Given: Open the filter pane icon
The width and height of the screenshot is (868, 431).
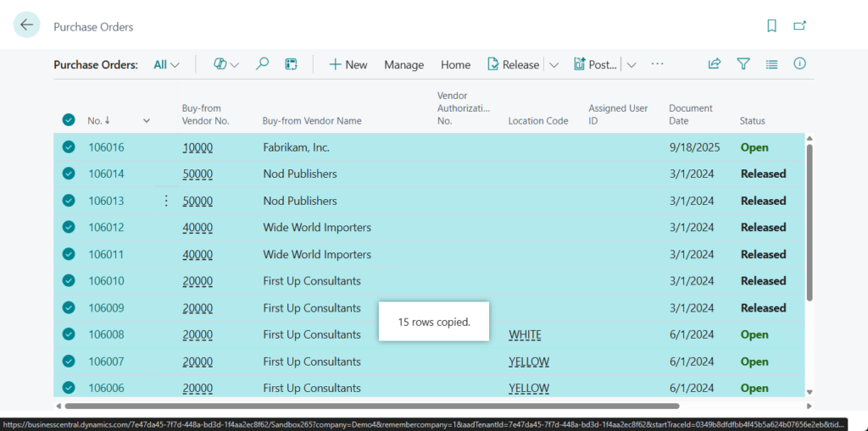Looking at the screenshot, I should 743,64.
